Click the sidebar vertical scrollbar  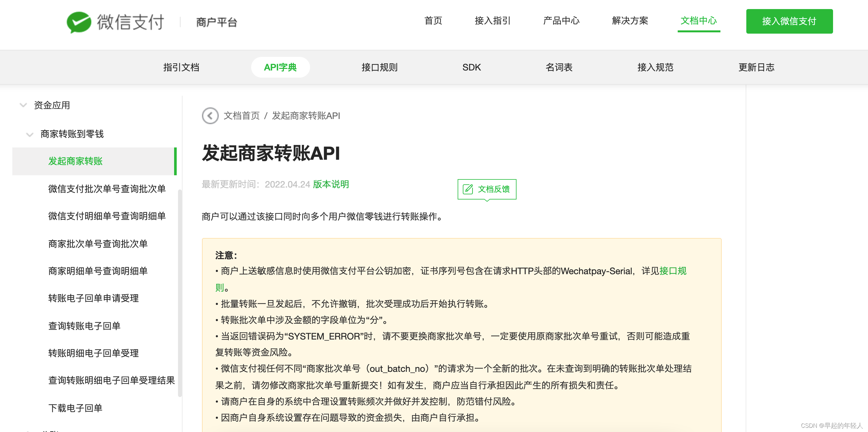point(180,293)
